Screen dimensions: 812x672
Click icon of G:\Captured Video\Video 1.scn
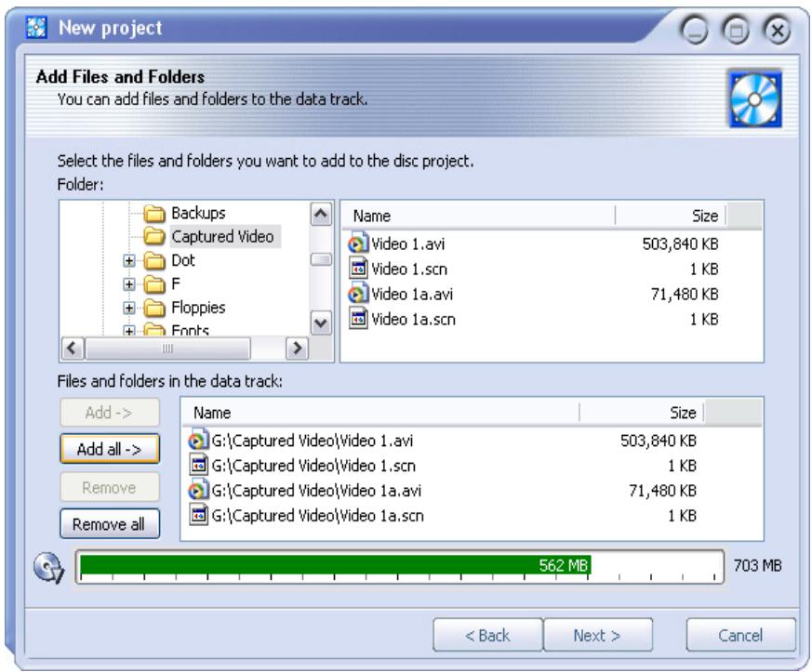pos(199,465)
